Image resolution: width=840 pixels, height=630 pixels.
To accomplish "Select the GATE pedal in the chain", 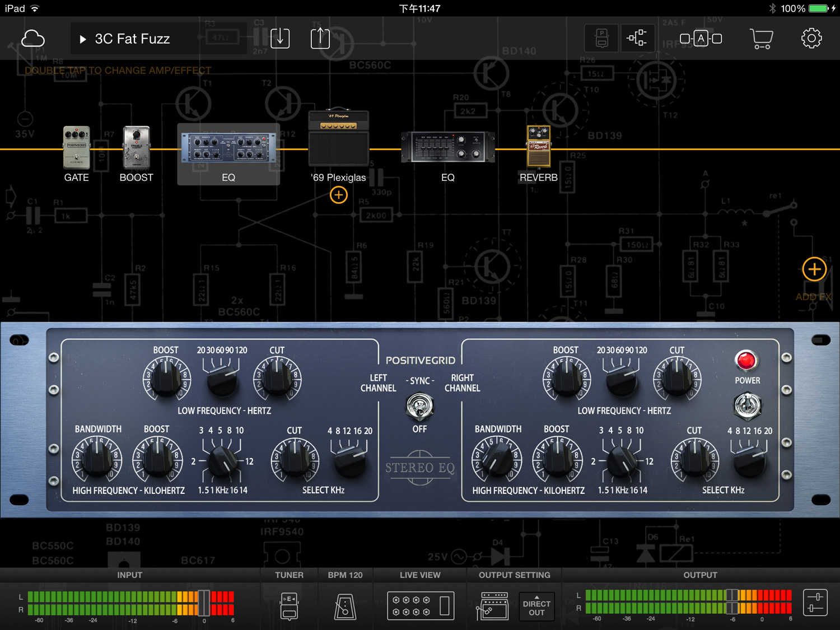I will click(x=76, y=148).
